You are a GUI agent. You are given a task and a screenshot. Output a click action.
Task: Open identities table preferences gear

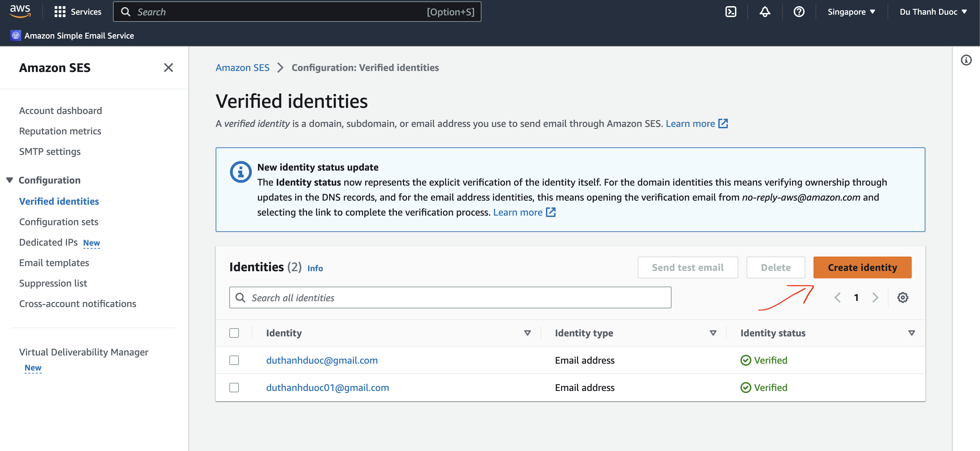pyautogui.click(x=903, y=297)
